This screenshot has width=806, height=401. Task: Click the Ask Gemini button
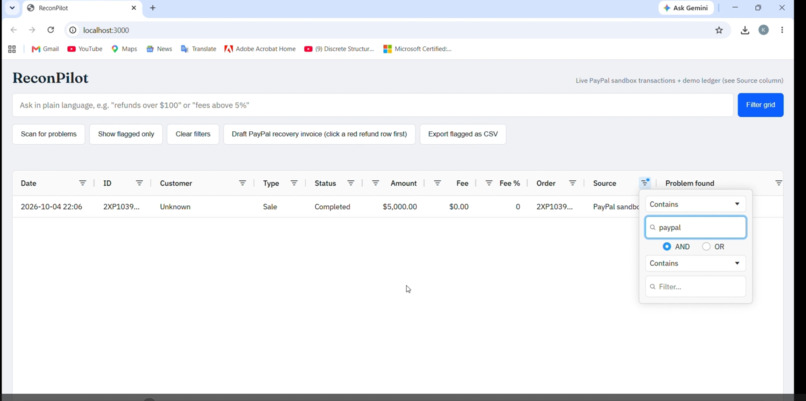click(x=686, y=8)
